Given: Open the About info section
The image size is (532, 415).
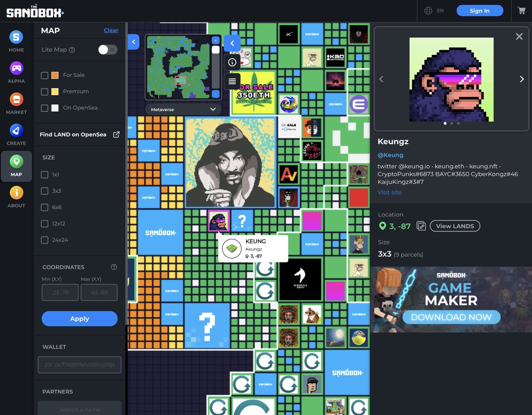Looking at the screenshot, I should 16,196.
